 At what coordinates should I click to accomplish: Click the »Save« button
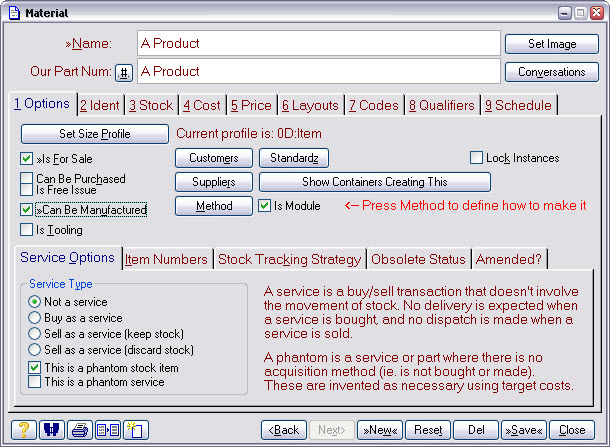pos(524,430)
